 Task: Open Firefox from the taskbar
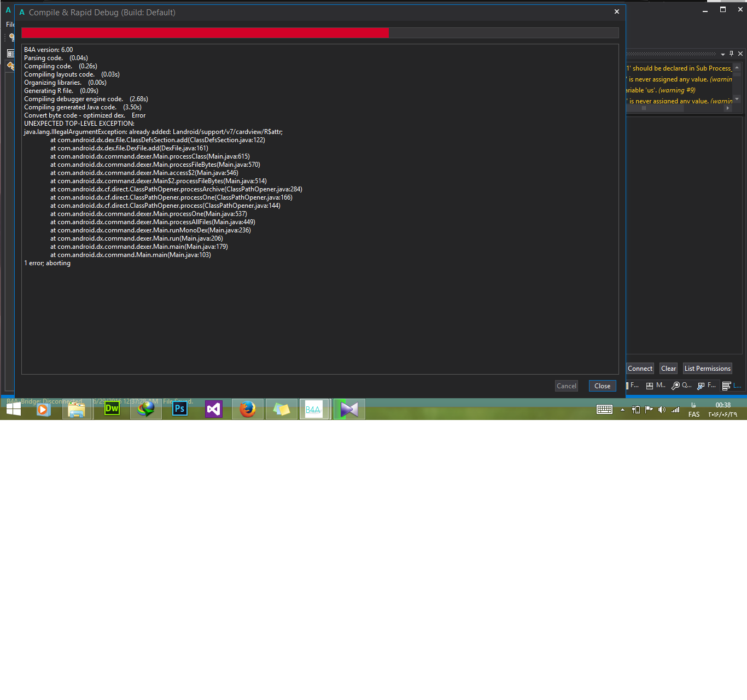tap(248, 409)
